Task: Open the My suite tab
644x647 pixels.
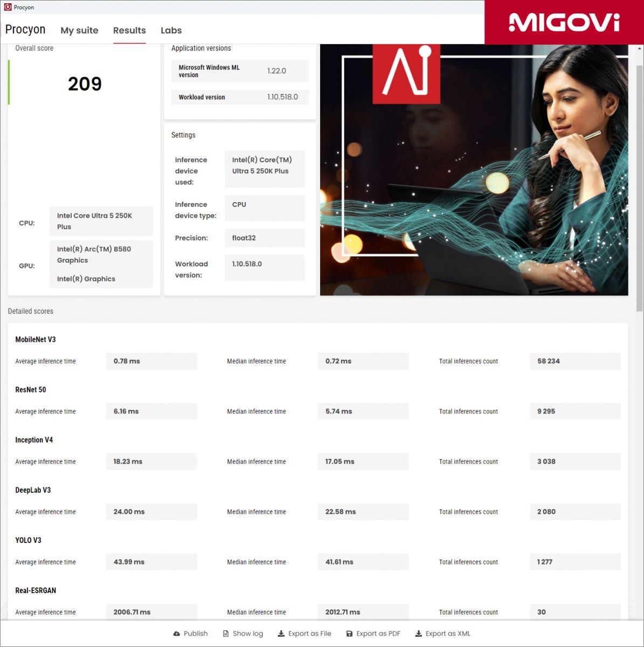Action: tap(79, 30)
